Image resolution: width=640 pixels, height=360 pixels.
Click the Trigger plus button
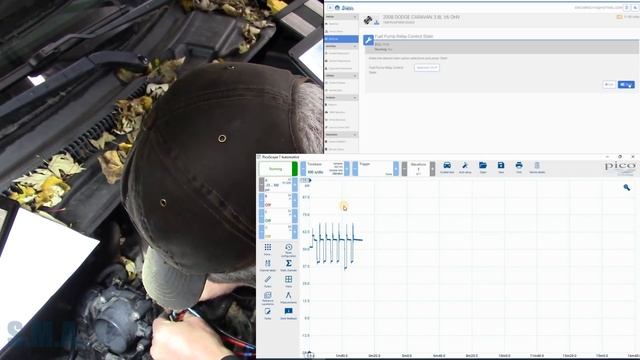[x=396, y=169]
